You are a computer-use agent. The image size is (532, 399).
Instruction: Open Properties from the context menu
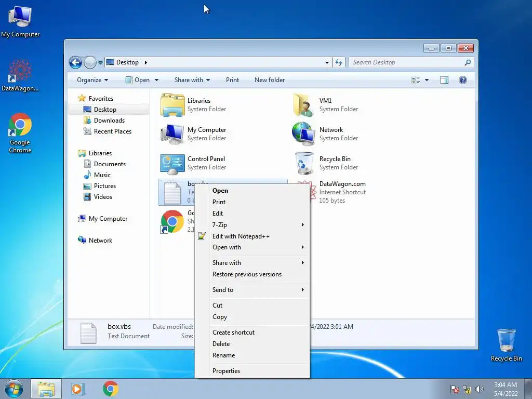coord(253,371)
